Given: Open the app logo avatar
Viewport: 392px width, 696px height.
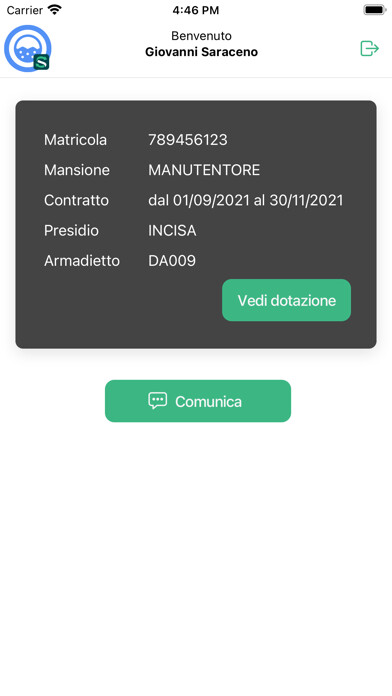Looking at the screenshot, I should (x=28, y=48).
